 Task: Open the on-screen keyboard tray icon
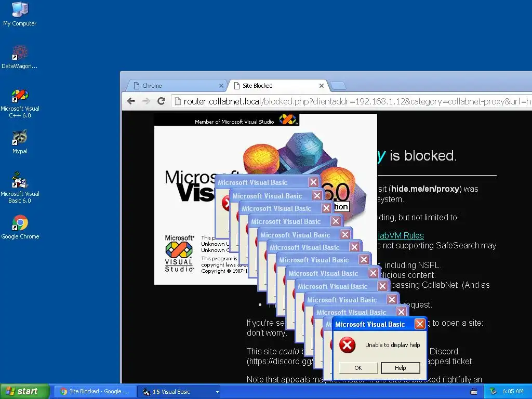click(474, 392)
